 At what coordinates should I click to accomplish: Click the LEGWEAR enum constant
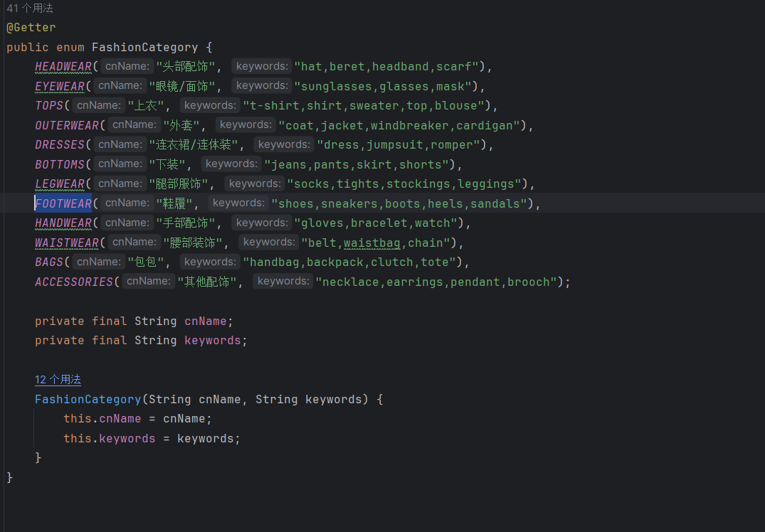[60, 183]
